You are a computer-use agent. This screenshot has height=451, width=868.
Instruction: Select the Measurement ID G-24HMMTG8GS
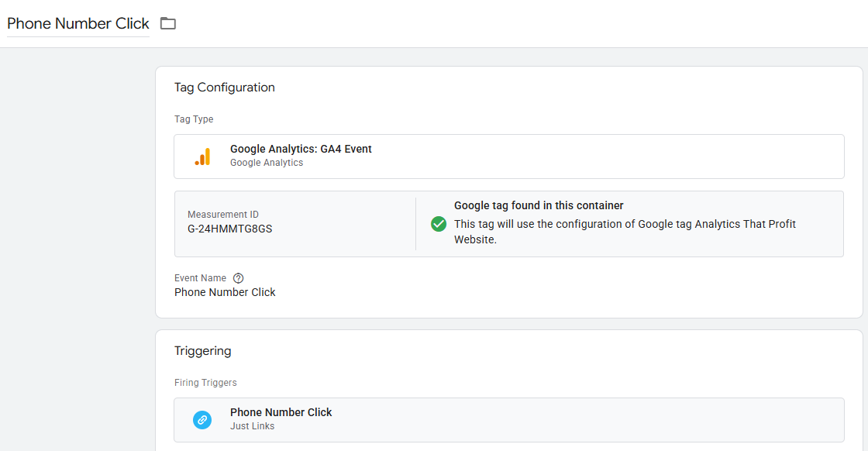[231, 229]
